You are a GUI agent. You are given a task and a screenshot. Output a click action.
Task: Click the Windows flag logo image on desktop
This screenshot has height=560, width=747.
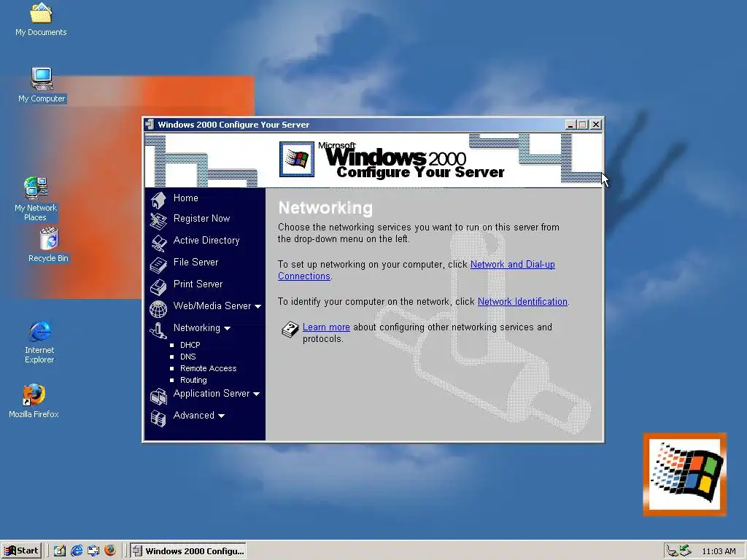[685, 474]
